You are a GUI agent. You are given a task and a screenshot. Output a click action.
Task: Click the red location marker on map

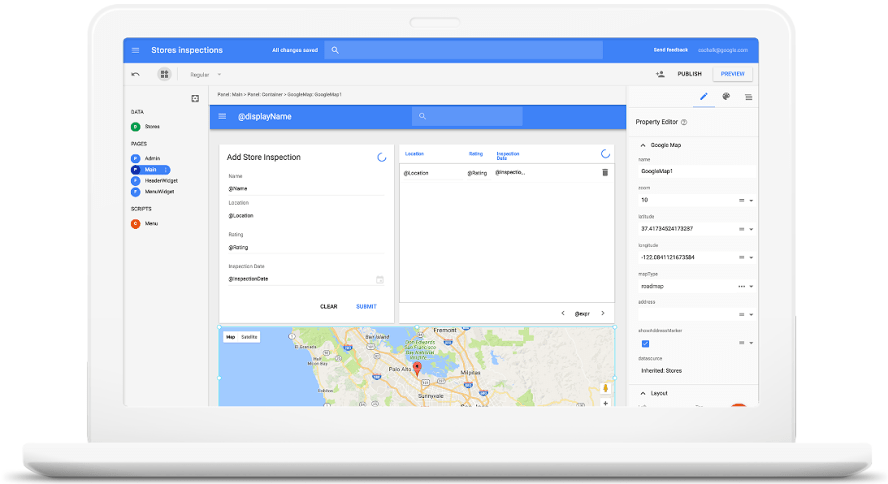[417, 369]
